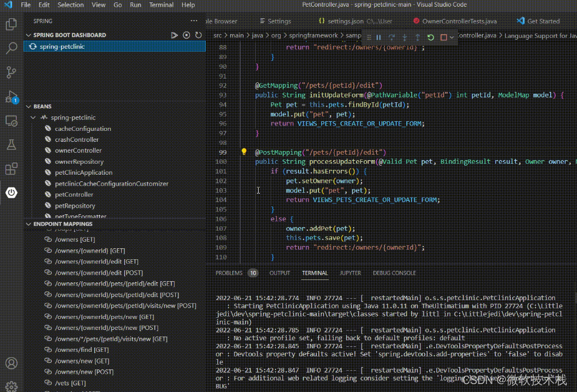The height and width of the screenshot is (392, 577).
Task: Stop the debug session
Action: click(443, 37)
